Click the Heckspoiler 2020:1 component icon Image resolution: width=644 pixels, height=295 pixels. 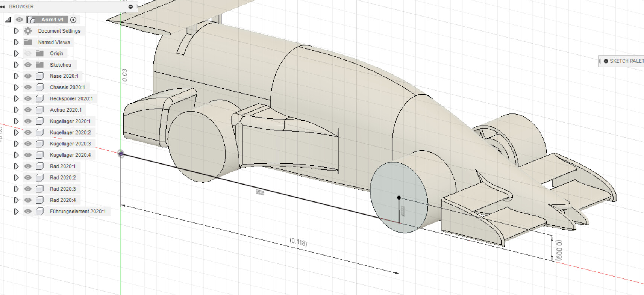tap(40, 98)
